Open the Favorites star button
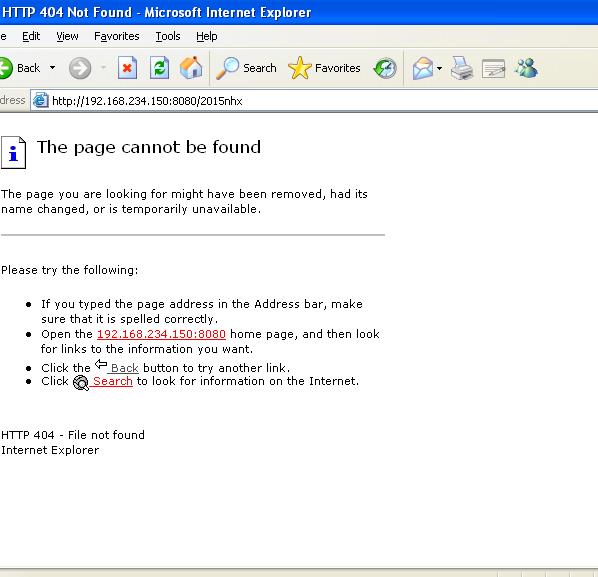The image size is (598, 577). (324, 68)
